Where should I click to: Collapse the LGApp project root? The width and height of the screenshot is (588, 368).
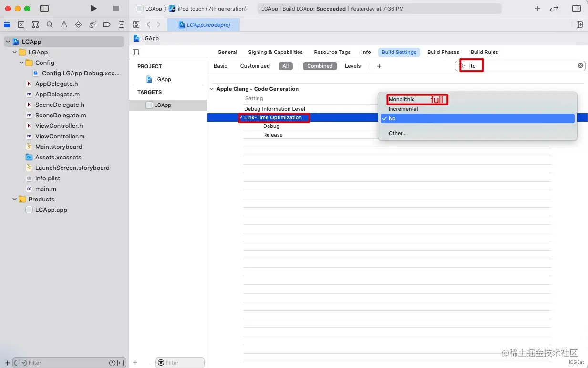point(8,42)
